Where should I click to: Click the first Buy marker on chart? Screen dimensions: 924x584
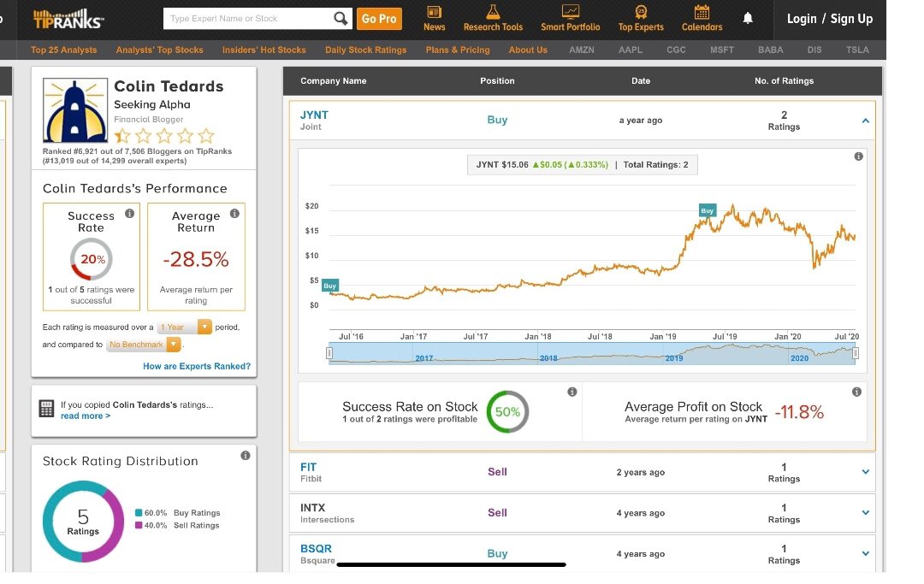tap(330, 286)
